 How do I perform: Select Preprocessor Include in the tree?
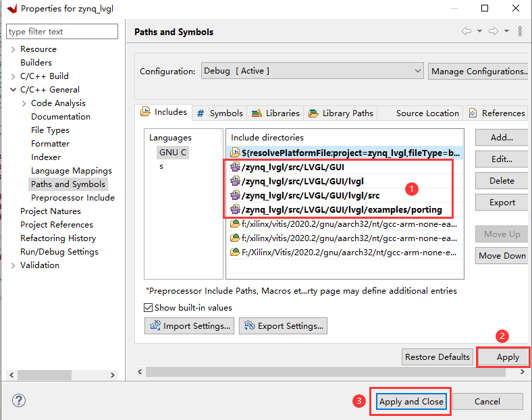pos(73,198)
